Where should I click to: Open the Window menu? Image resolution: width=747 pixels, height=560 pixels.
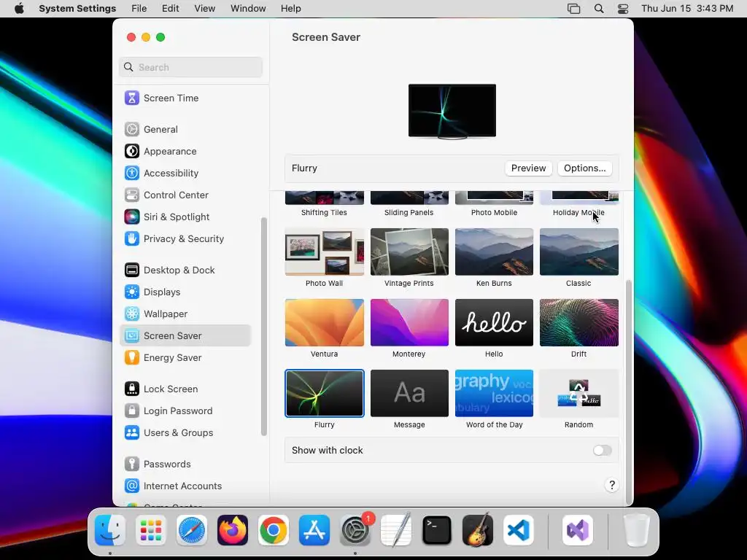point(248,9)
